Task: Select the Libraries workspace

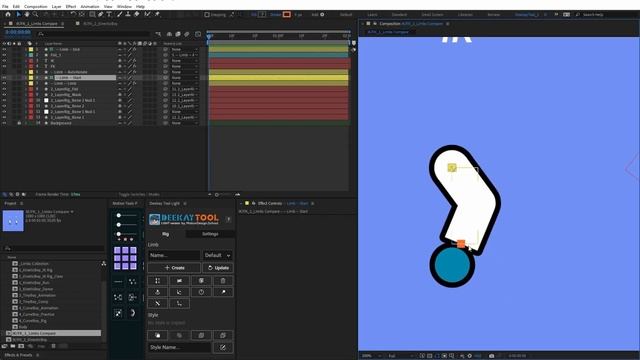Action: click(465, 15)
